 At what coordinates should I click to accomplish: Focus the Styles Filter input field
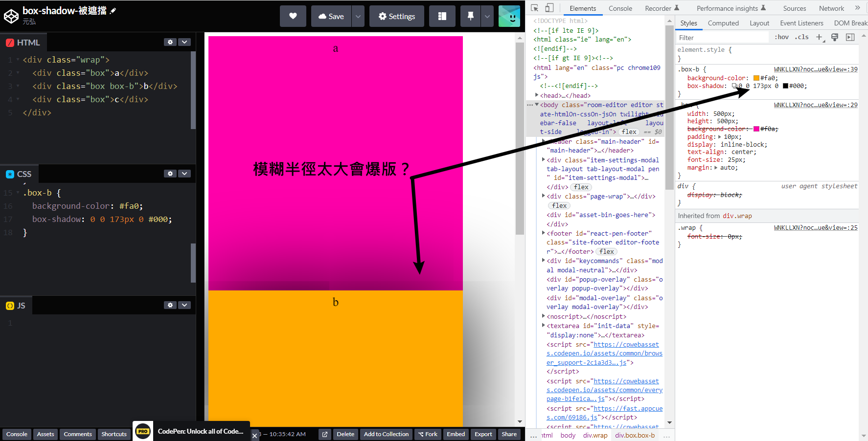[x=722, y=38]
